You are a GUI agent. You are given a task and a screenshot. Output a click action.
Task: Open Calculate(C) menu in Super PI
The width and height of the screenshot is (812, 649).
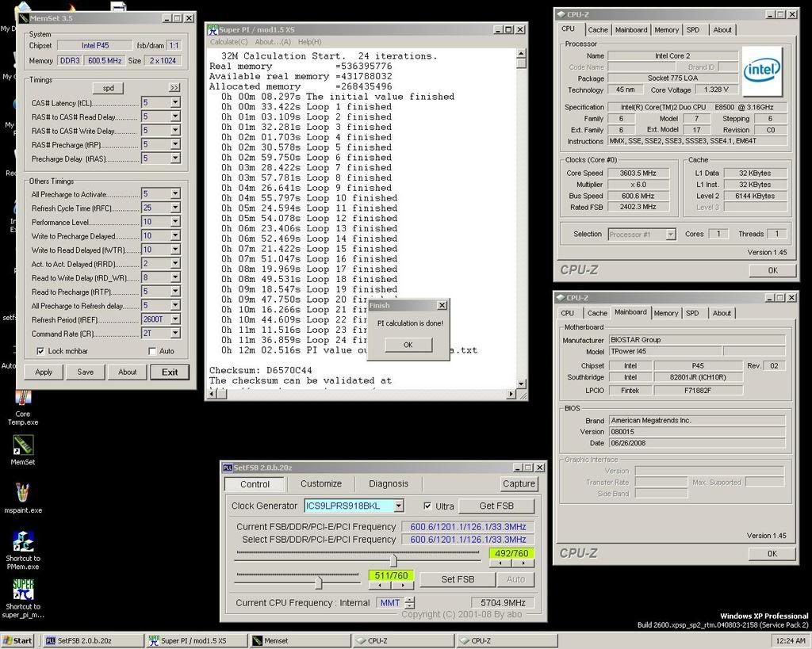[228, 41]
